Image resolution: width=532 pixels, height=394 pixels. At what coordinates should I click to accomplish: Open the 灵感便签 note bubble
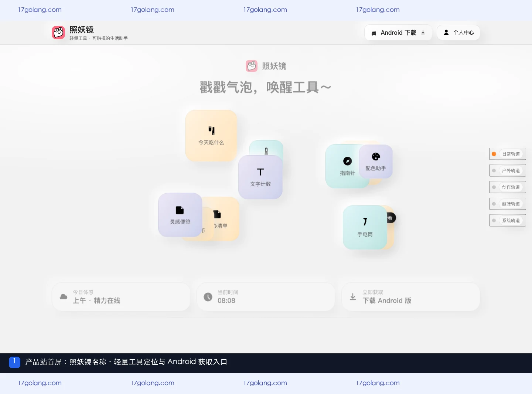[180, 215]
